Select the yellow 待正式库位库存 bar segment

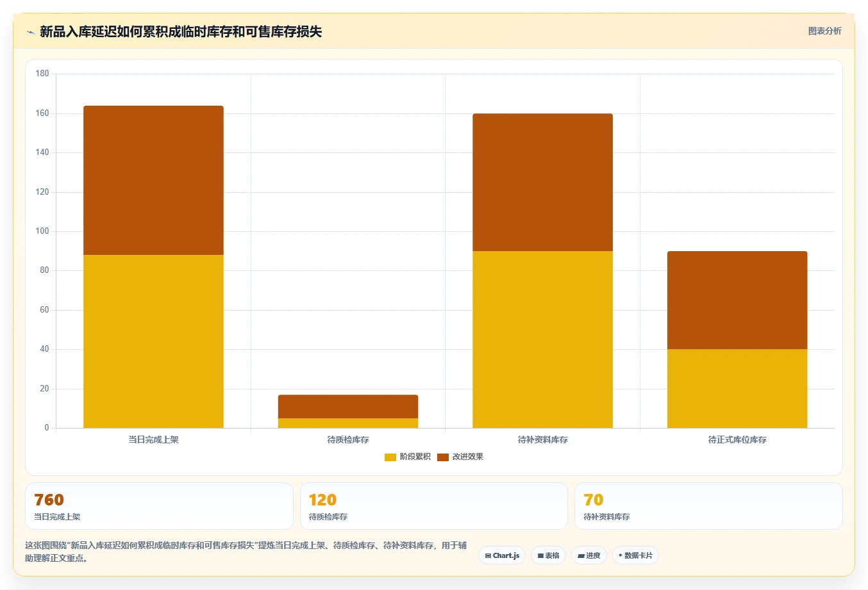coord(737,388)
